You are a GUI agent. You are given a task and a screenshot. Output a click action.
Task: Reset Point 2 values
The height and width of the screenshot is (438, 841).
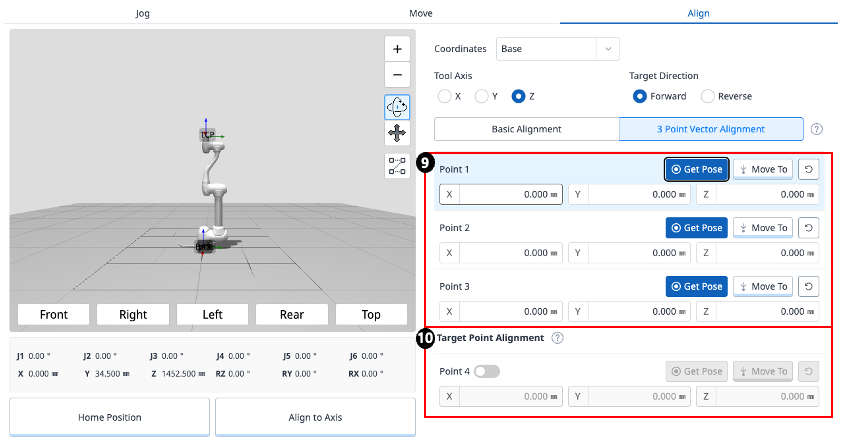coord(809,228)
